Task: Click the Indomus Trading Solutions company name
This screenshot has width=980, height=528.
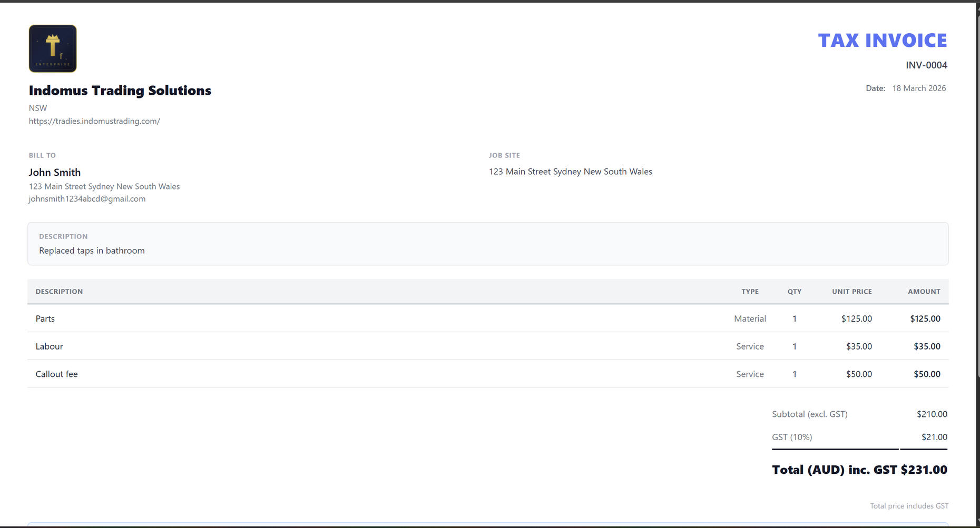Action: tap(120, 91)
